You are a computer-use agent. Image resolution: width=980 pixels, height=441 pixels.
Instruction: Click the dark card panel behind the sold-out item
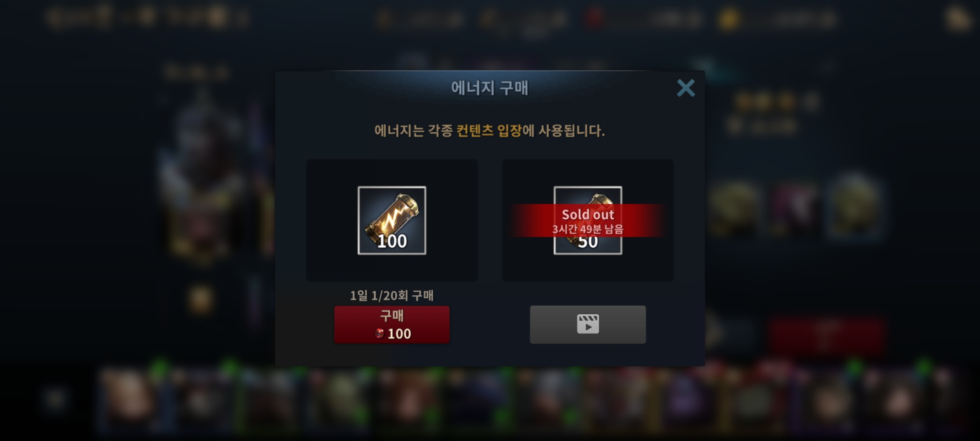[588, 220]
